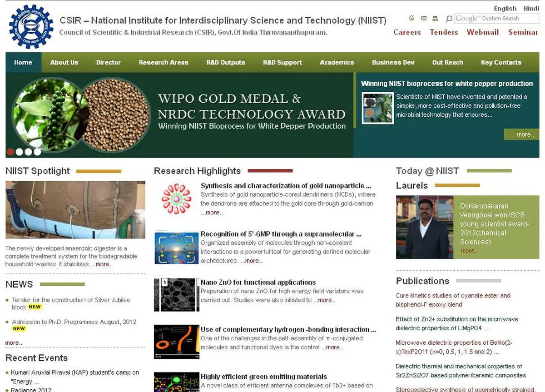The image size is (545, 392).
Task: Open 'Nano ZnO for functional applications' article
Action: (258, 282)
